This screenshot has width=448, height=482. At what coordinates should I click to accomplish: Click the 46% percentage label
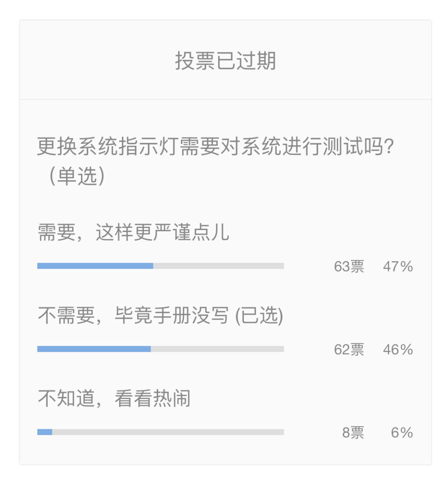pyautogui.click(x=398, y=350)
